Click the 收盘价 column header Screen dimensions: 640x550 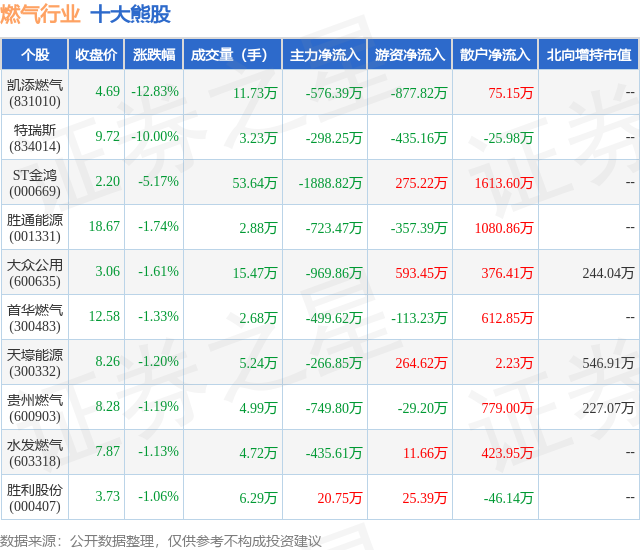(96, 54)
